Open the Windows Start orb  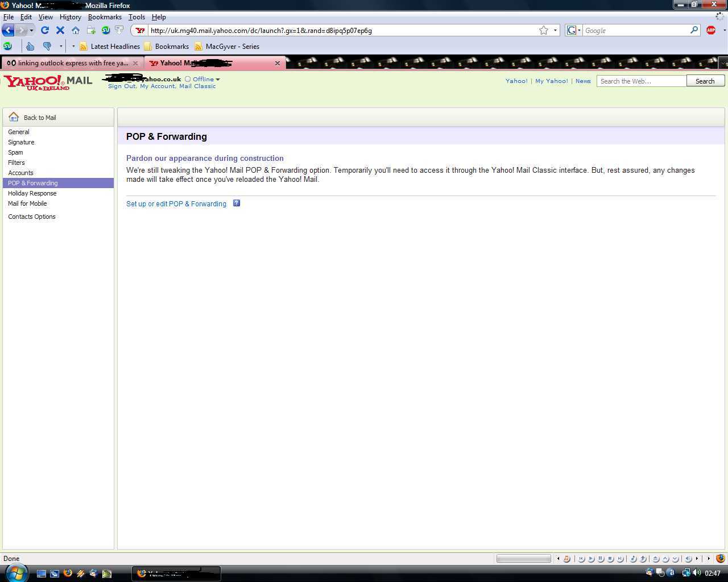16,573
